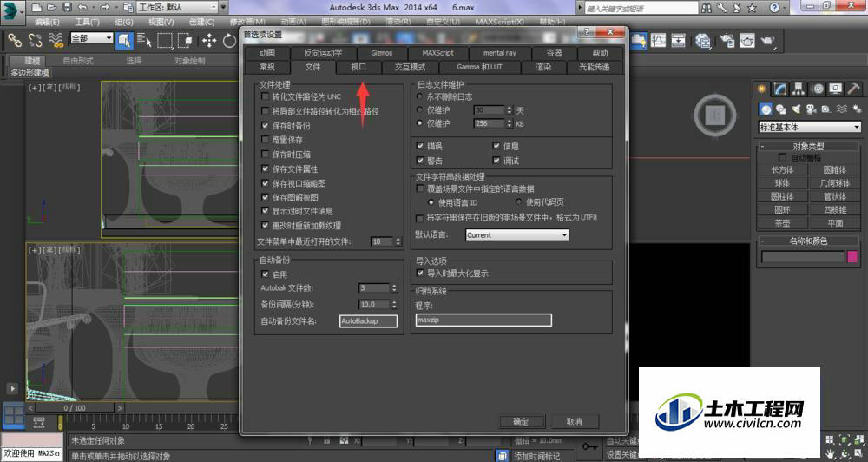Toggle the Window/Crossing selection icon
The height and width of the screenshot is (462, 868).
click(186, 41)
